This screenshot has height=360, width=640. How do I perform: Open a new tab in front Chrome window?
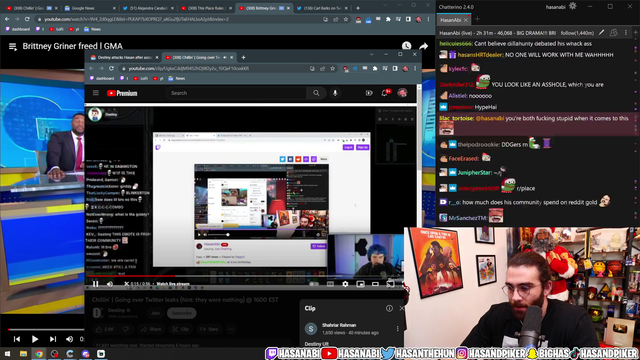tap(243, 58)
